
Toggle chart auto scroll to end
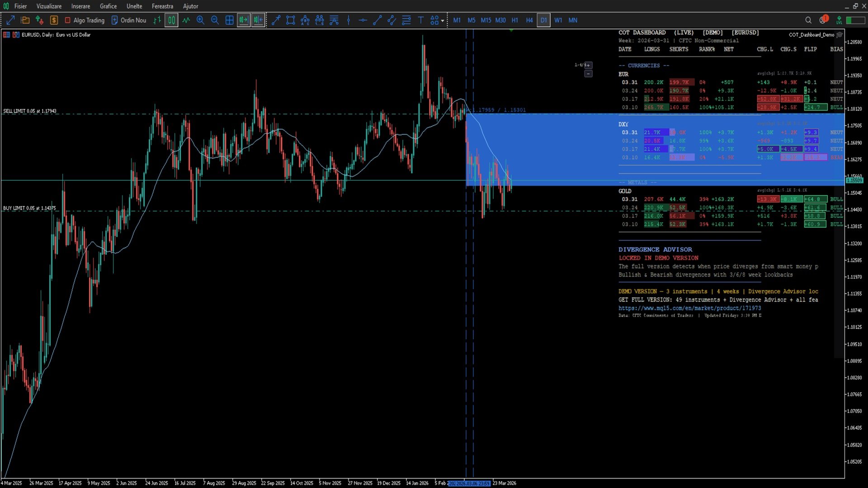click(x=244, y=20)
